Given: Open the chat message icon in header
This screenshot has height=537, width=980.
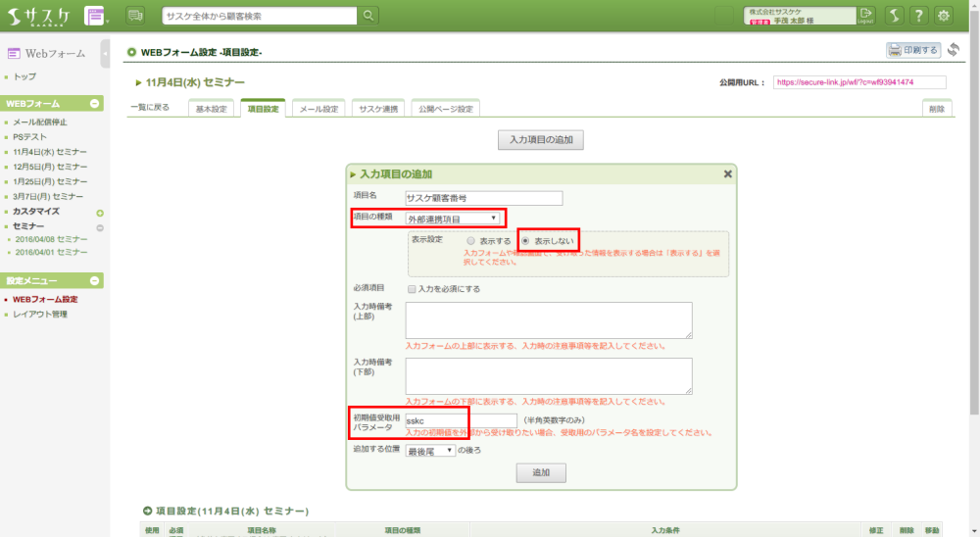Looking at the screenshot, I should click(x=135, y=16).
